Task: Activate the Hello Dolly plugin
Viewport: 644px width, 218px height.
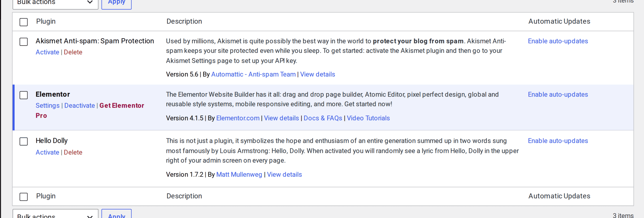Action: (x=47, y=152)
